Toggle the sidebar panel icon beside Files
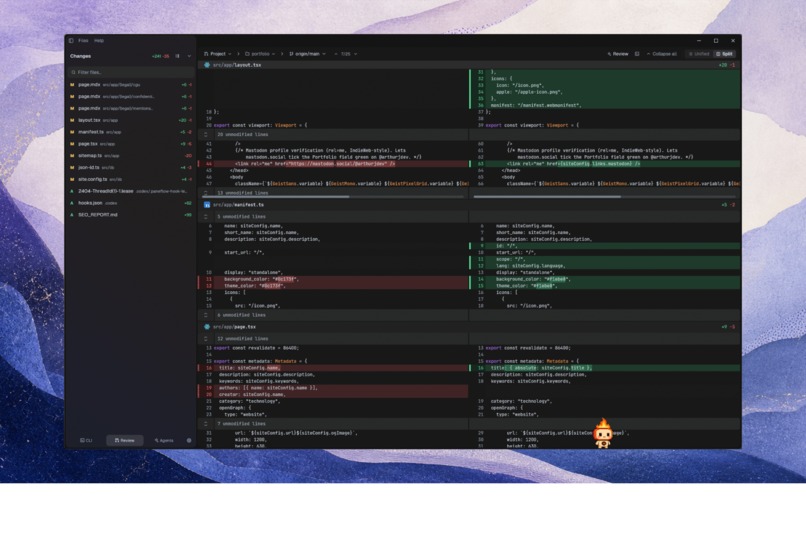Image resolution: width=806 pixels, height=537 pixels. tap(71, 41)
